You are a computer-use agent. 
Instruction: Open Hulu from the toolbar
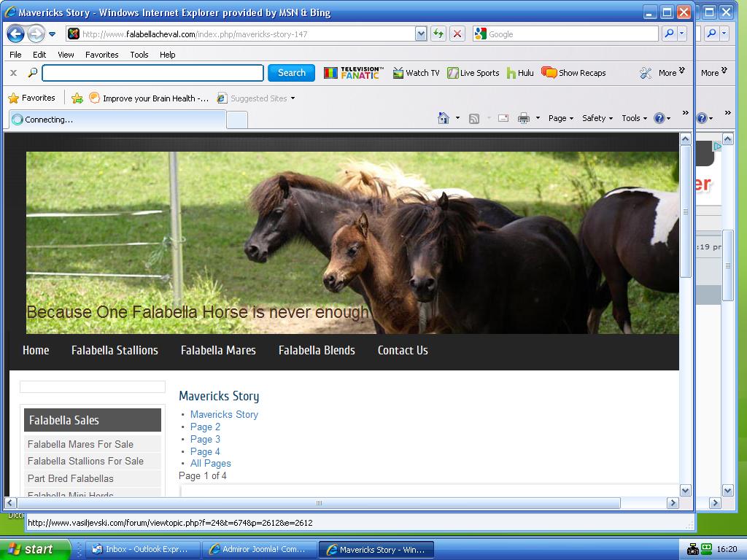pyautogui.click(x=520, y=73)
